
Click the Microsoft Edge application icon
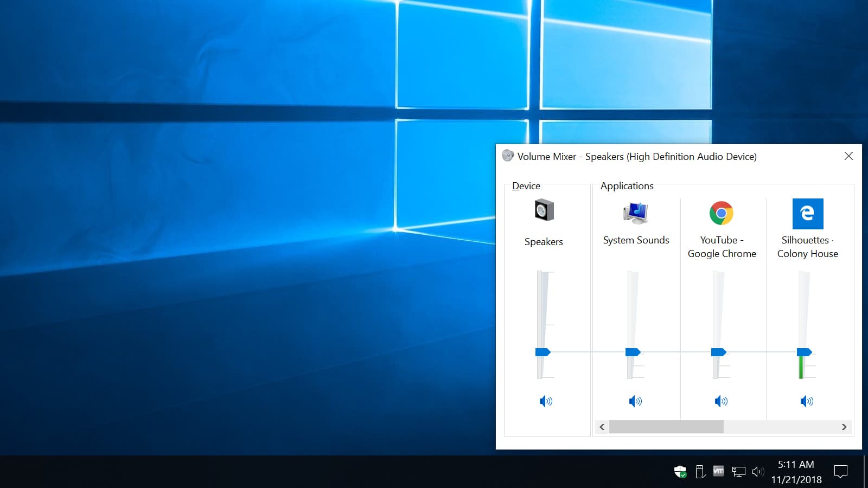pyautogui.click(x=807, y=213)
